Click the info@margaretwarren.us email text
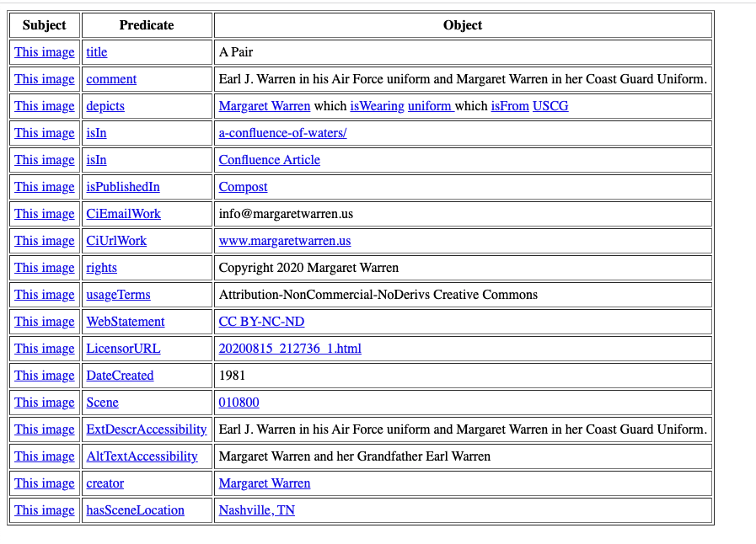Screen dimensions: 756x544 pyautogui.click(x=286, y=214)
